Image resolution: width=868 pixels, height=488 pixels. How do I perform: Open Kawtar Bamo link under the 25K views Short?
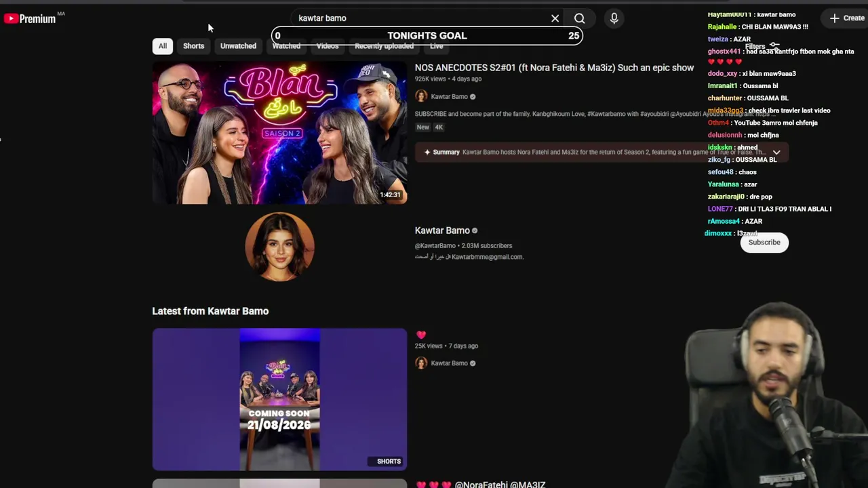click(449, 363)
